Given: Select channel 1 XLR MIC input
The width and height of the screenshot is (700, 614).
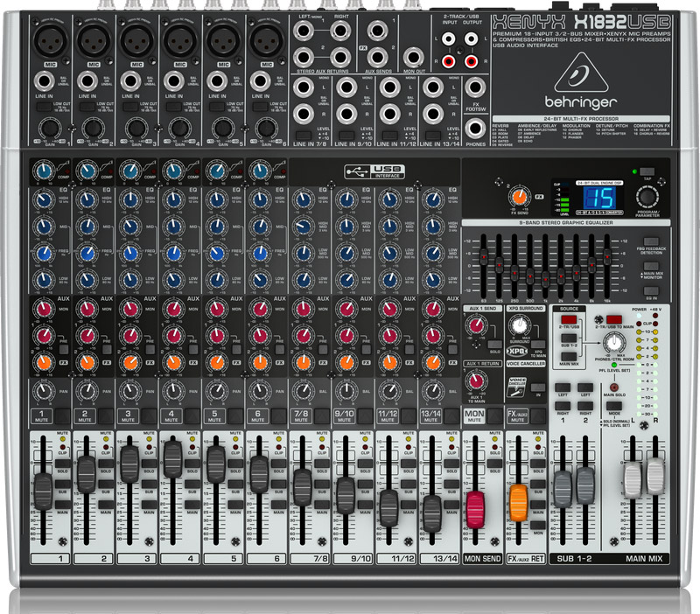Looking at the screenshot, I should click(51, 40).
